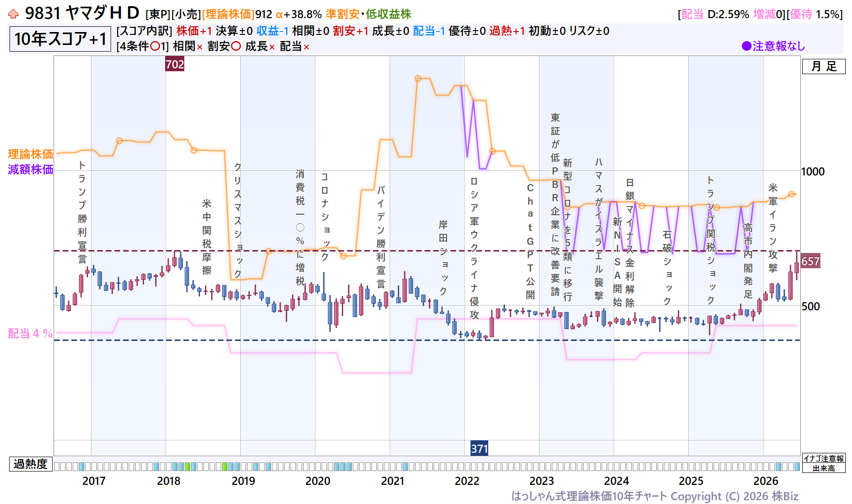The image size is (852, 504).
Task: Click the 成長±0 score item
Action: [391, 31]
